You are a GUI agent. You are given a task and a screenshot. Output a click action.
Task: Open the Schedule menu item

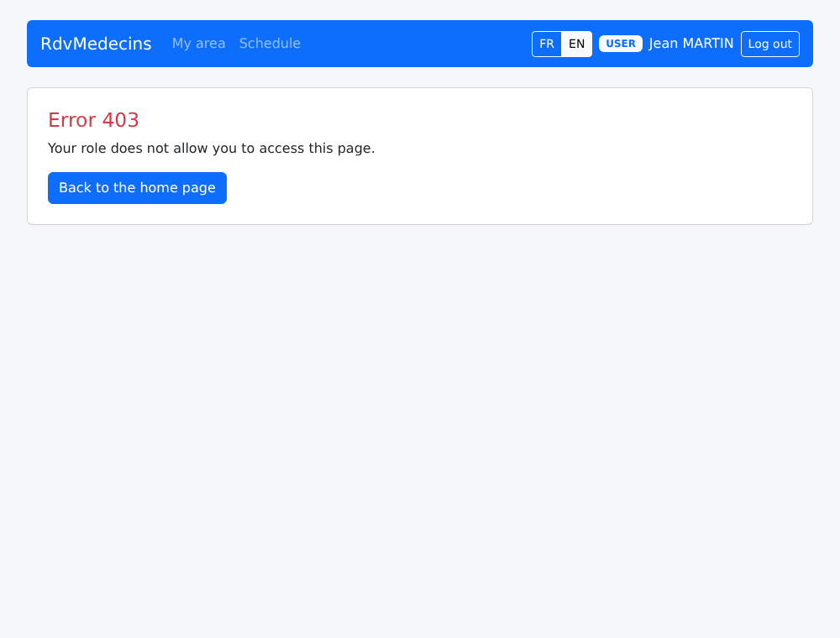270,44
